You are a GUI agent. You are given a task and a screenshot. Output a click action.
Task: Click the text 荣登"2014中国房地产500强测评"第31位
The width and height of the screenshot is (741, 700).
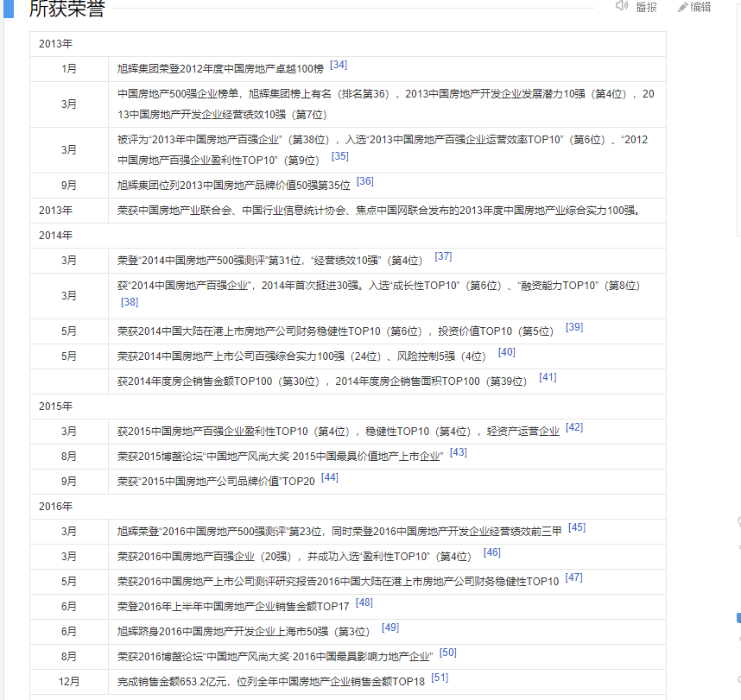(x=209, y=261)
